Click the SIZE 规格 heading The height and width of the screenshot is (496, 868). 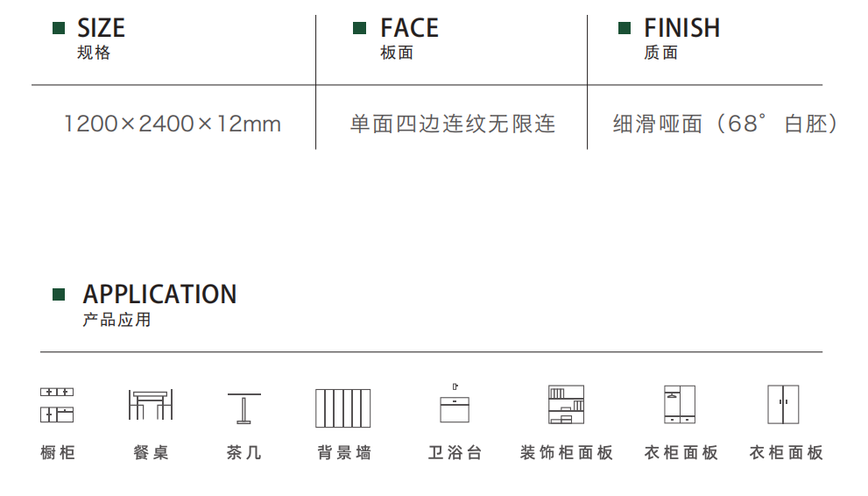tap(101, 39)
